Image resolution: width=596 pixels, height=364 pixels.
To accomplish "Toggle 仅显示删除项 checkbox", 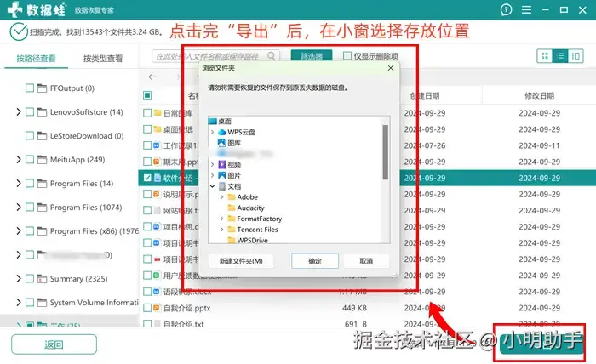I will [x=347, y=56].
